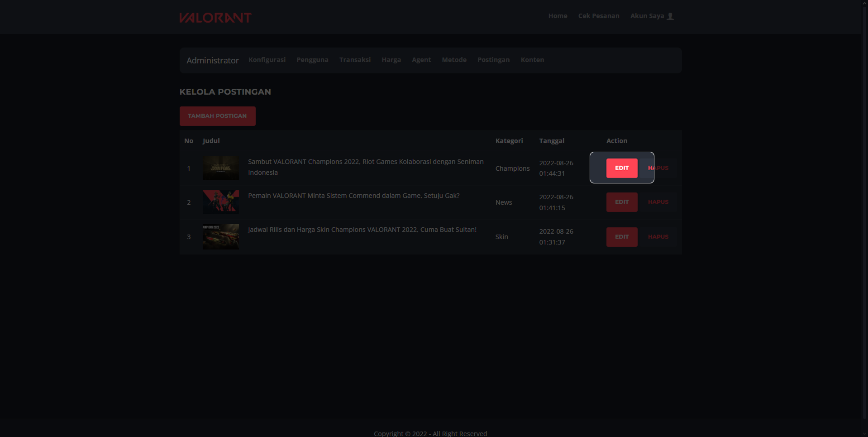Click the Skin category cell
Viewport: 868px width, 437px height.
[x=501, y=237]
